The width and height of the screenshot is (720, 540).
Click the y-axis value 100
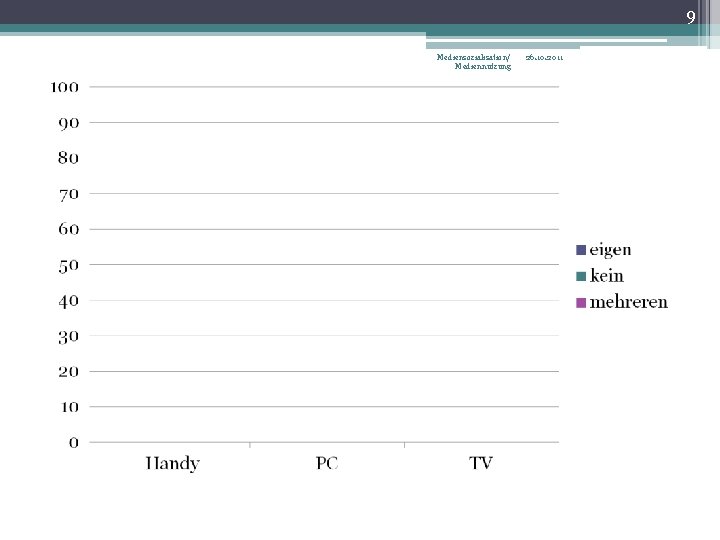(65, 87)
